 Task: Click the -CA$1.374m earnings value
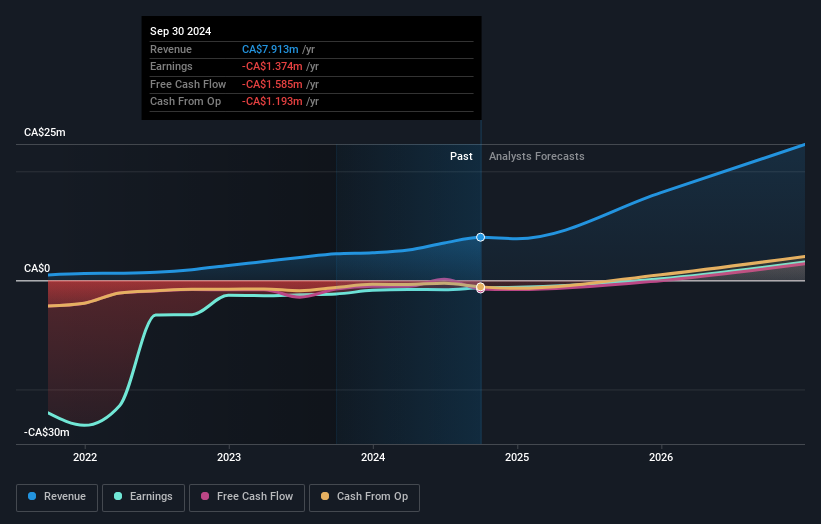click(x=272, y=66)
